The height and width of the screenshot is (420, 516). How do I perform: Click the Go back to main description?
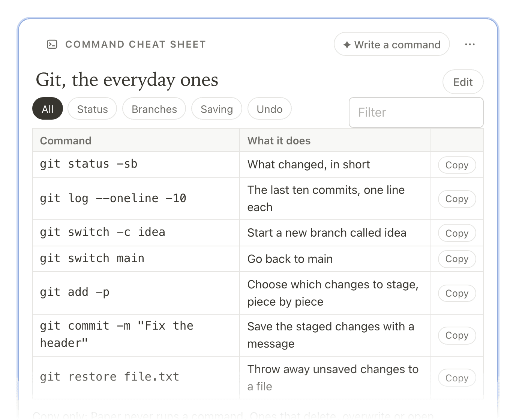[290, 259]
